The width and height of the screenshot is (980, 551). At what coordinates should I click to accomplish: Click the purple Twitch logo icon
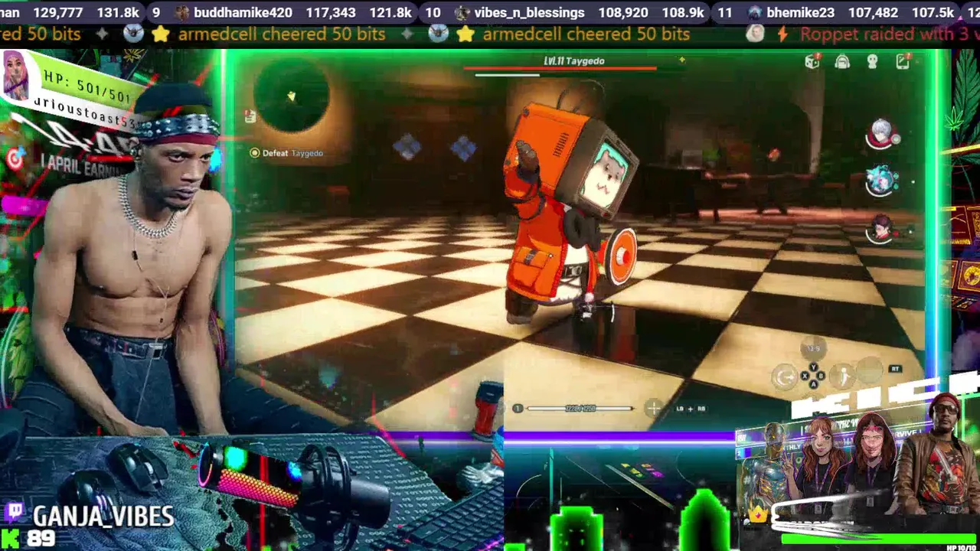[15, 512]
